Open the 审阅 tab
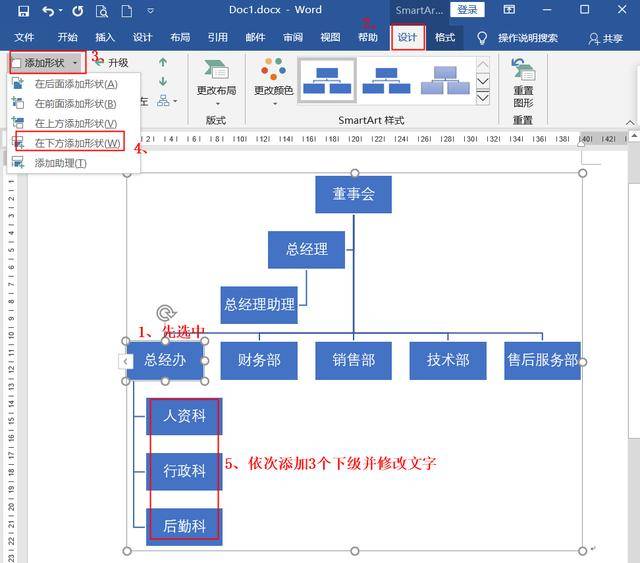The image size is (640, 563). pos(293,38)
